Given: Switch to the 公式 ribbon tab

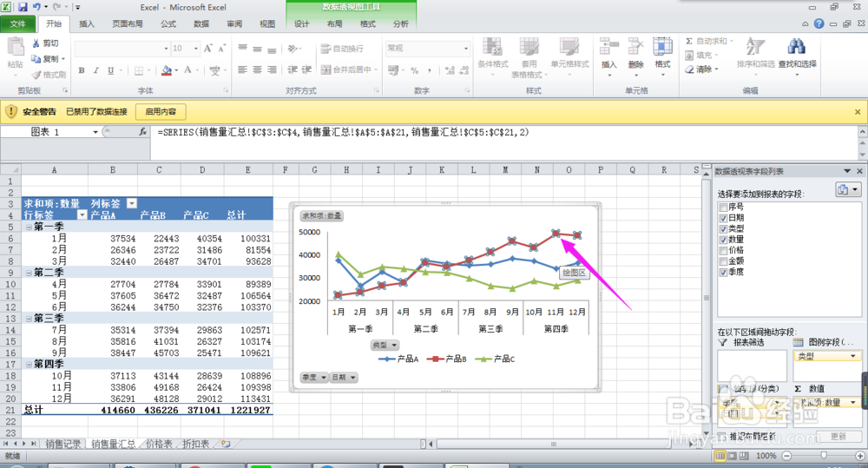Looking at the screenshot, I should tap(168, 23).
